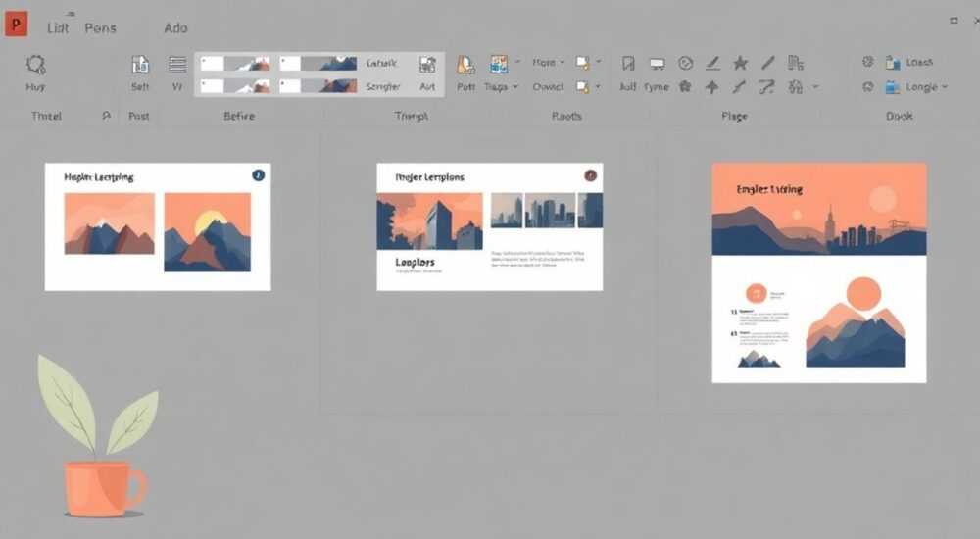Click the star icon

741,63
